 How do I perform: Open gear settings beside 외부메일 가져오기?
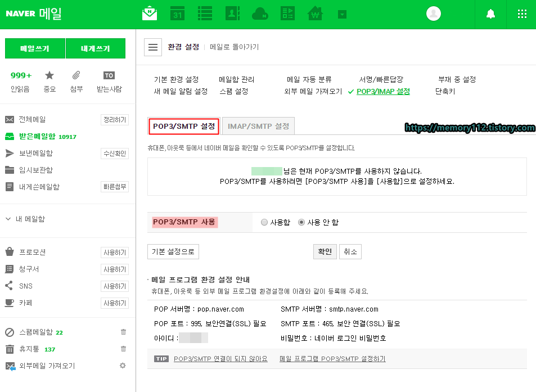coord(123,366)
